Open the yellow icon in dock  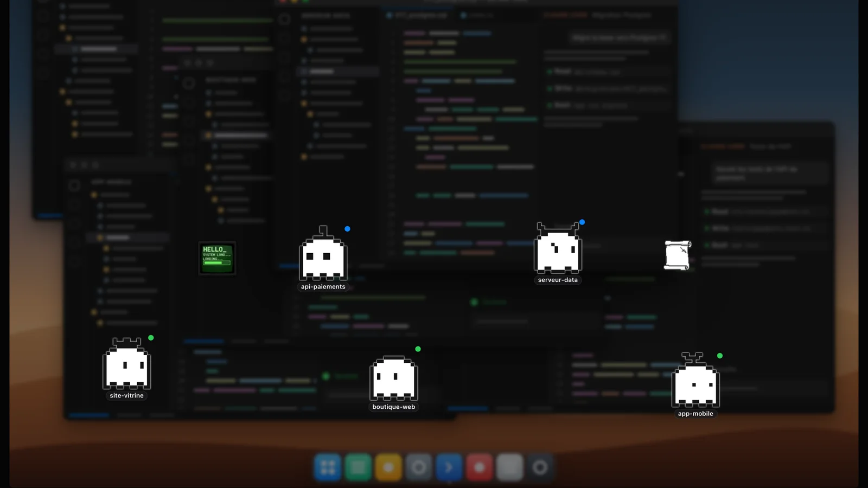(388, 467)
